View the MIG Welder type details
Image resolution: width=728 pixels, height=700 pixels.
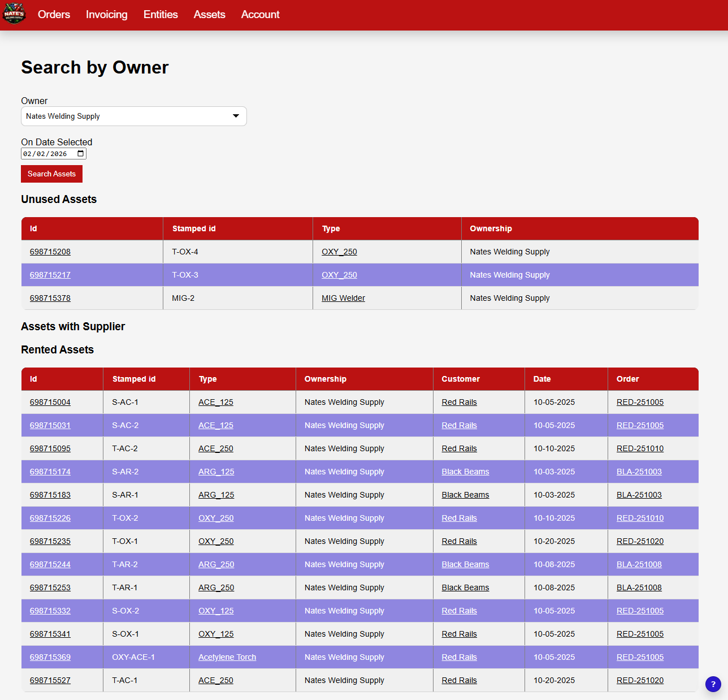343,298
